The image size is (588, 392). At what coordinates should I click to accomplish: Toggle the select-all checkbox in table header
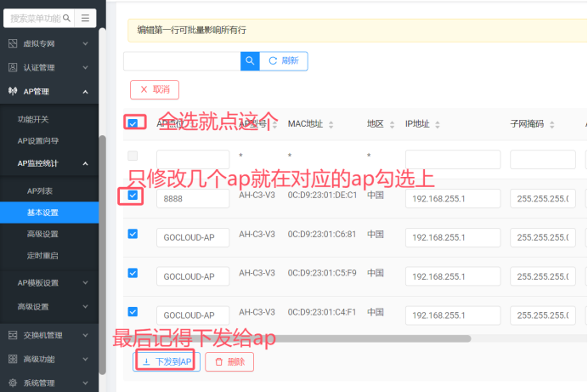tap(133, 123)
